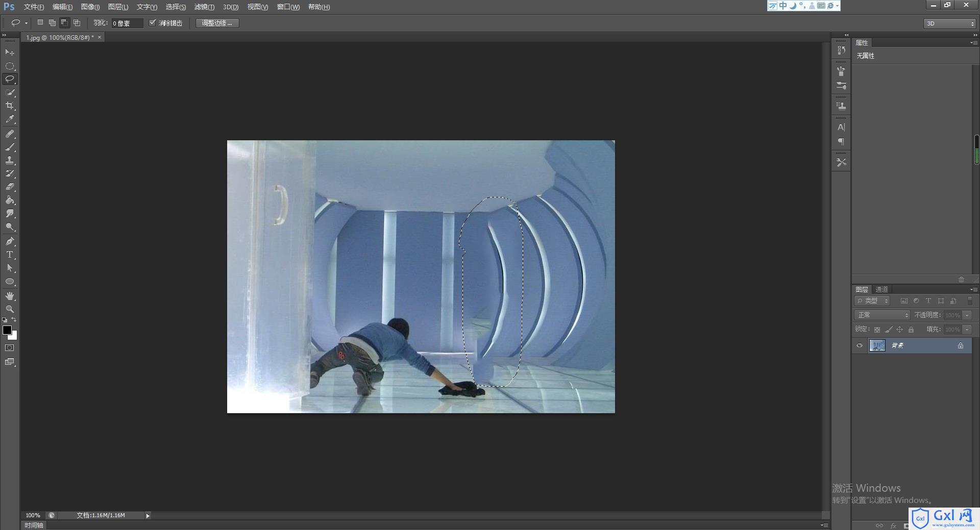Change screen mode
Viewport: 980px width, 530px height.
coord(10,362)
